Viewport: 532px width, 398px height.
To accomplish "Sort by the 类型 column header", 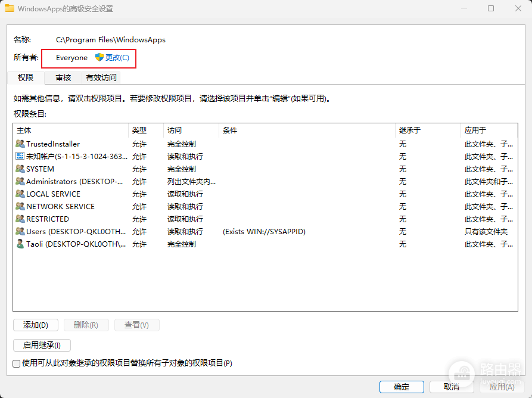I will click(x=146, y=130).
